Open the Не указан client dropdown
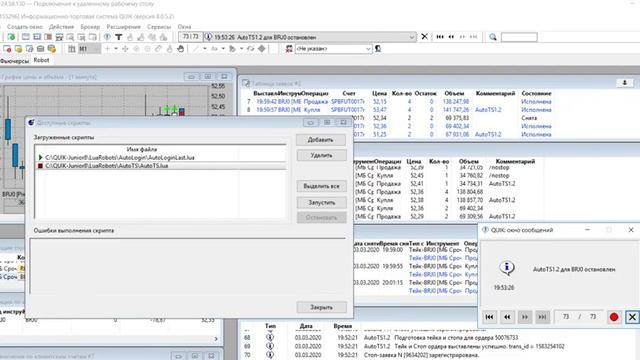This screenshot has height=360, width=640. click(333, 49)
